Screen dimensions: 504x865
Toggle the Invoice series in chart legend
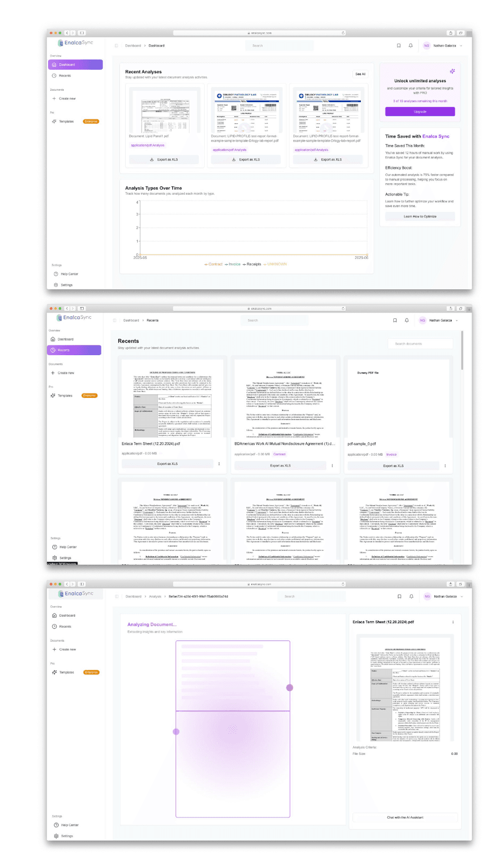233,264
